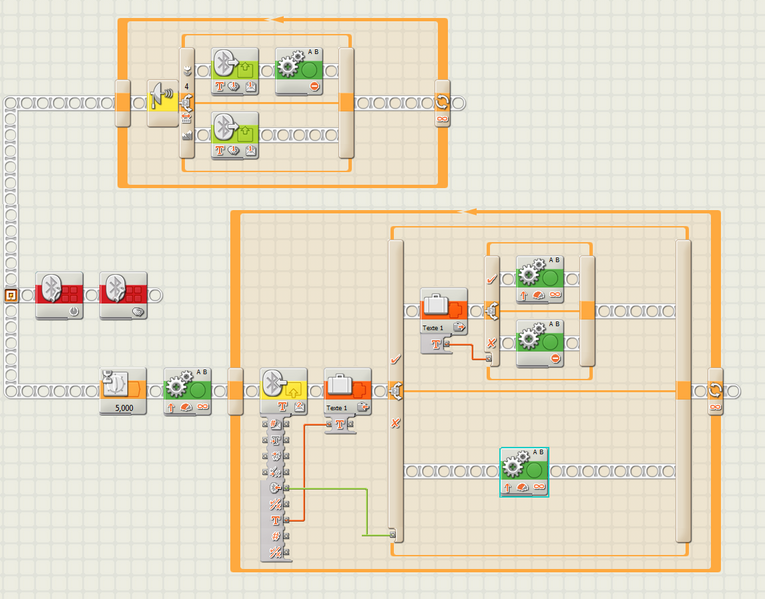The image size is (765, 599).
Task: Select the Move block right after the Wait block
Action: [x=187, y=389]
